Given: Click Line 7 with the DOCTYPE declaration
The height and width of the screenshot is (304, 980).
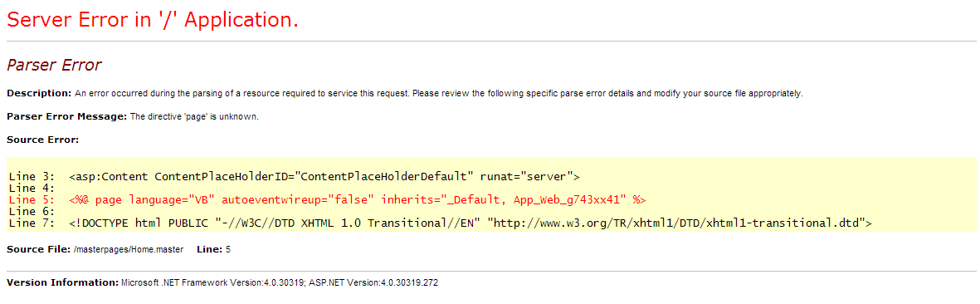Looking at the screenshot, I should [x=441, y=223].
